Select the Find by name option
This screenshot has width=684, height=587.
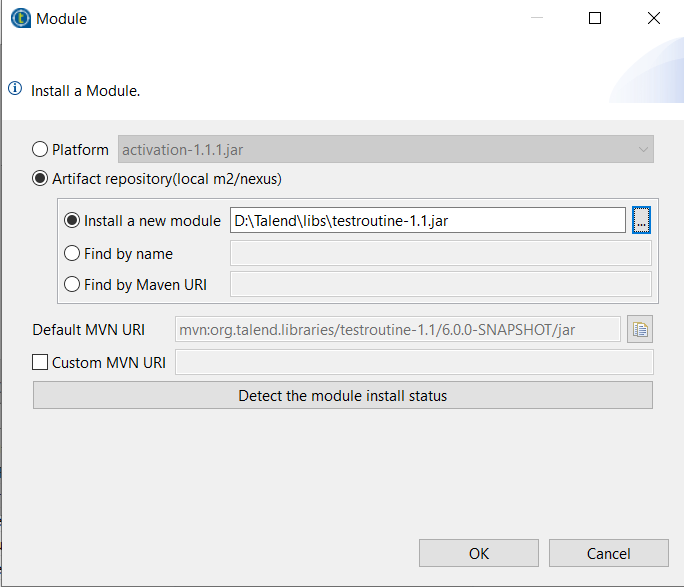coord(72,253)
